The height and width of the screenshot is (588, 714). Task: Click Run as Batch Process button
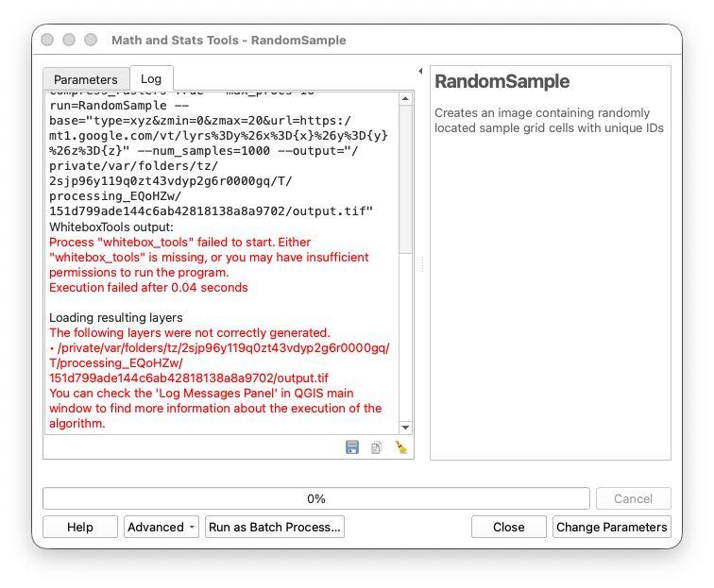point(275,527)
